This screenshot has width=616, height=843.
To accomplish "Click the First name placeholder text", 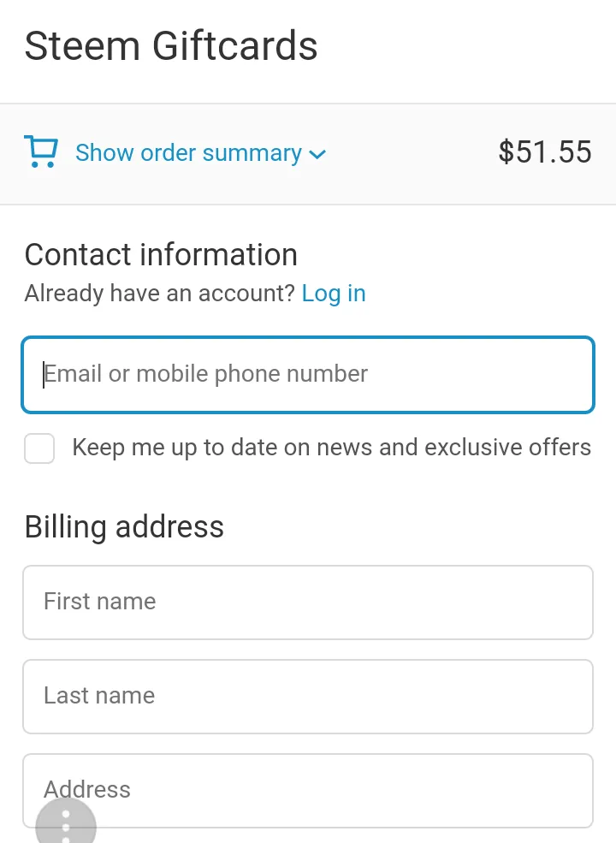I will [x=100, y=601].
